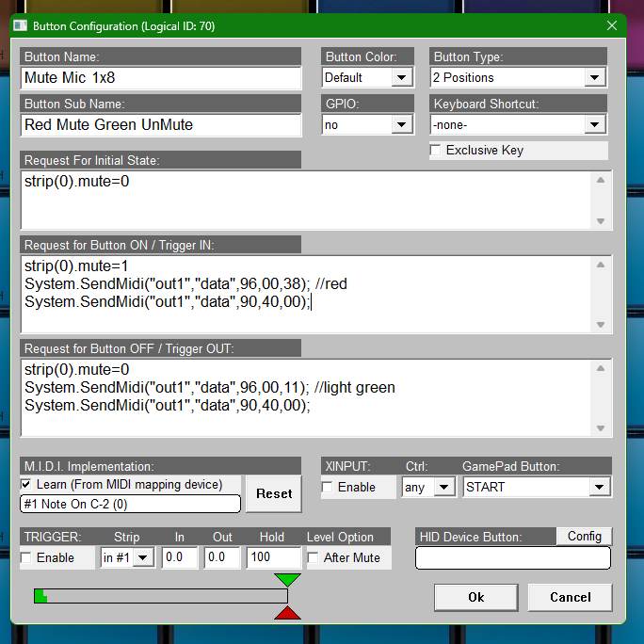Click the Button Name text field
The image size is (644, 644).
click(x=160, y=77)
